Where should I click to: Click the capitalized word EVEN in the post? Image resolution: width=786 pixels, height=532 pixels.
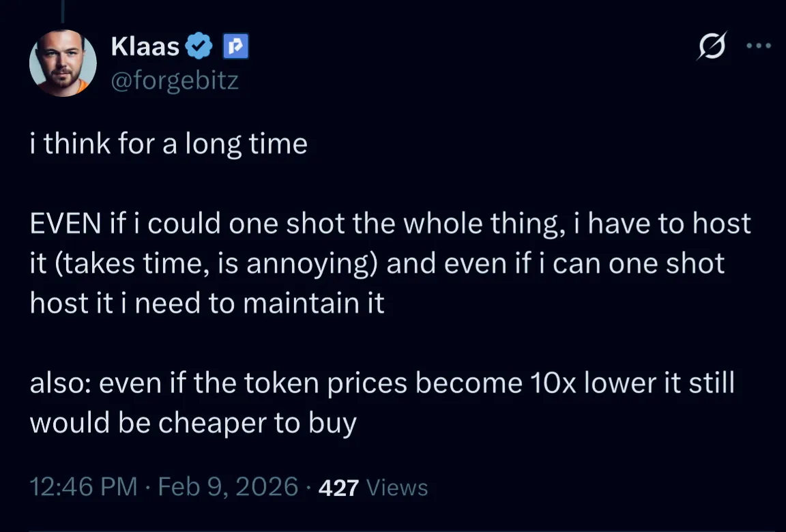[64, 224]
